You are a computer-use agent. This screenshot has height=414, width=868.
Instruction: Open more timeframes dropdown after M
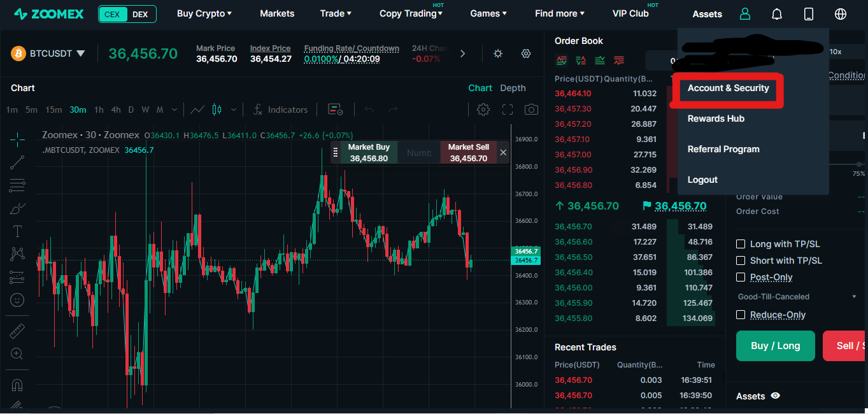coord(174,110)
